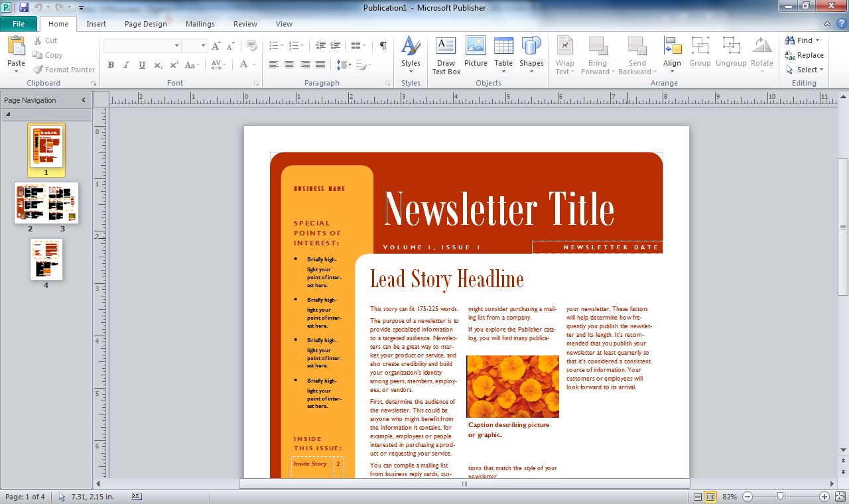Click the Paste clipboard icon
The image size is (849, 504).
point(16,53)
